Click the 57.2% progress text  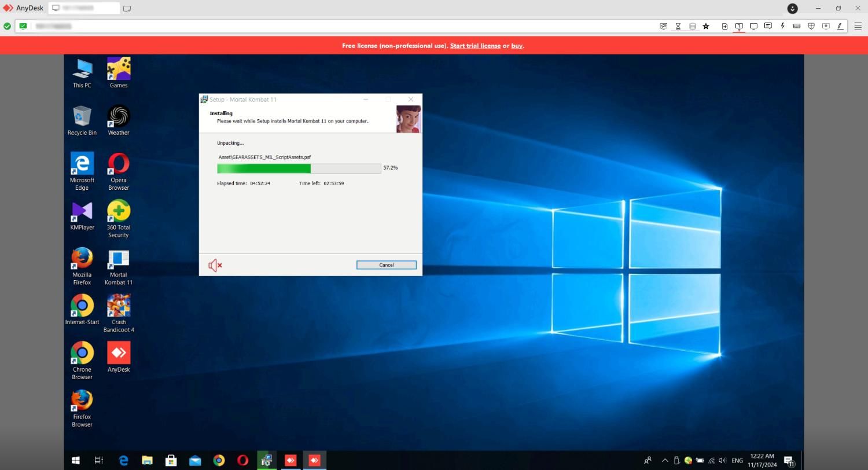coord(391,168)
